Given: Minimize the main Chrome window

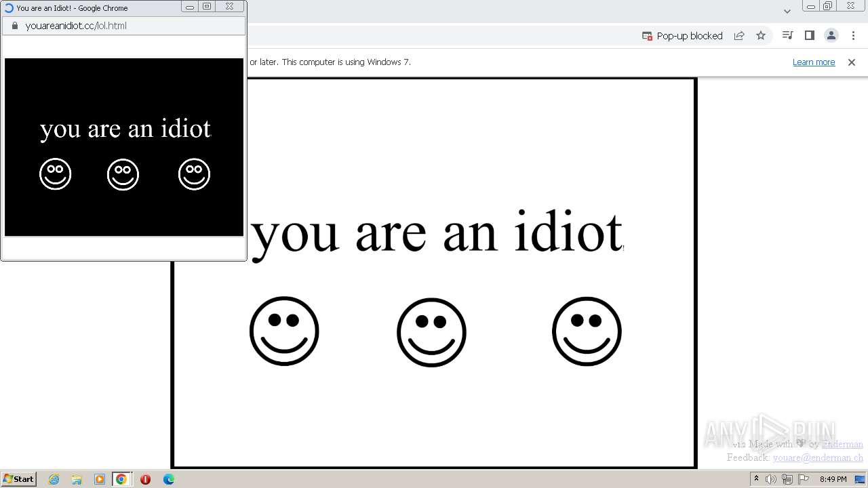Looking at the screenshot, I should [811, 6].
